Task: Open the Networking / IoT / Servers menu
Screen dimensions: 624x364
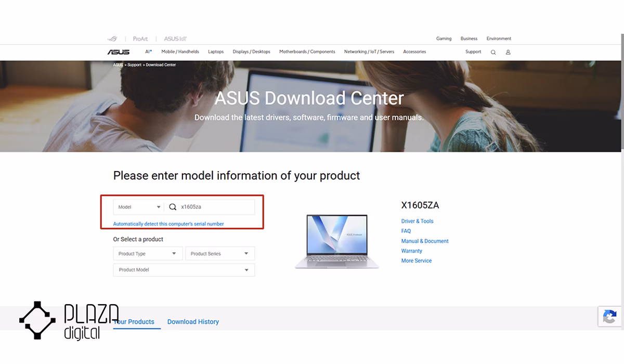Action: click(369, 51)
